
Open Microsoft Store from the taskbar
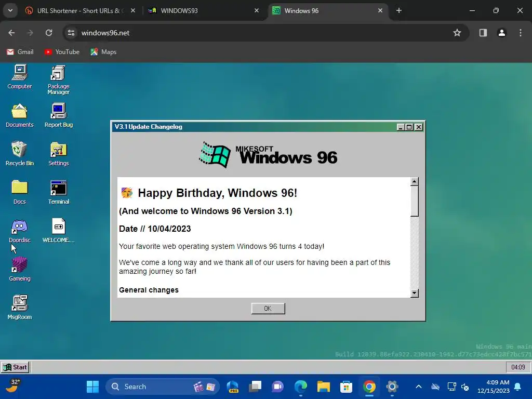click(346, 387)
